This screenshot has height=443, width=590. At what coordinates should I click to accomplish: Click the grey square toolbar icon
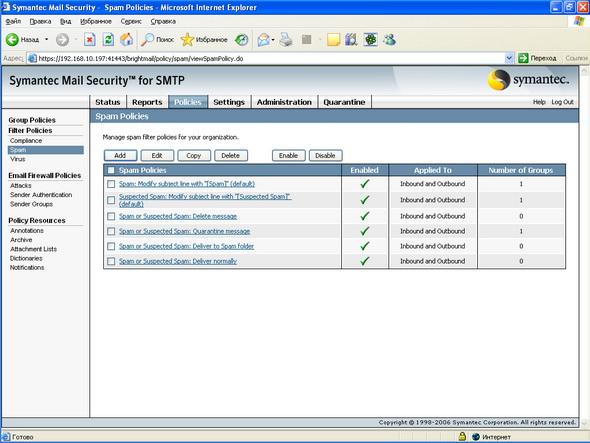click(x=307, y=40)
